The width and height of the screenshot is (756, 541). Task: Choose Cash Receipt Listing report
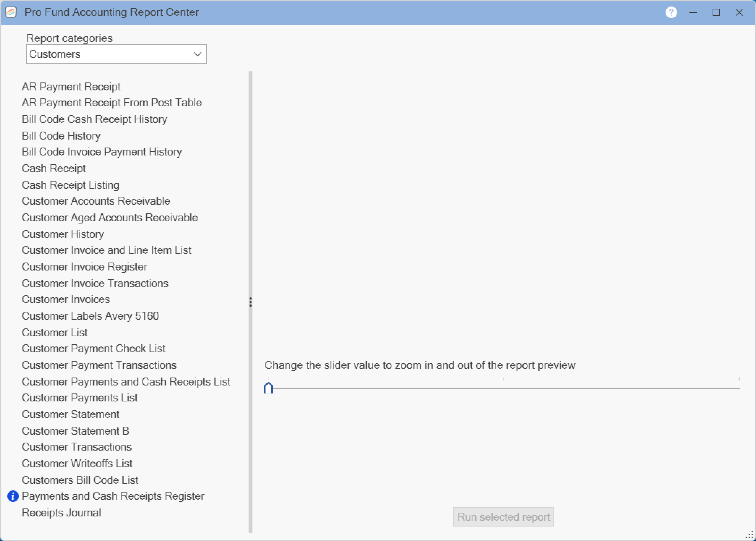71,185
